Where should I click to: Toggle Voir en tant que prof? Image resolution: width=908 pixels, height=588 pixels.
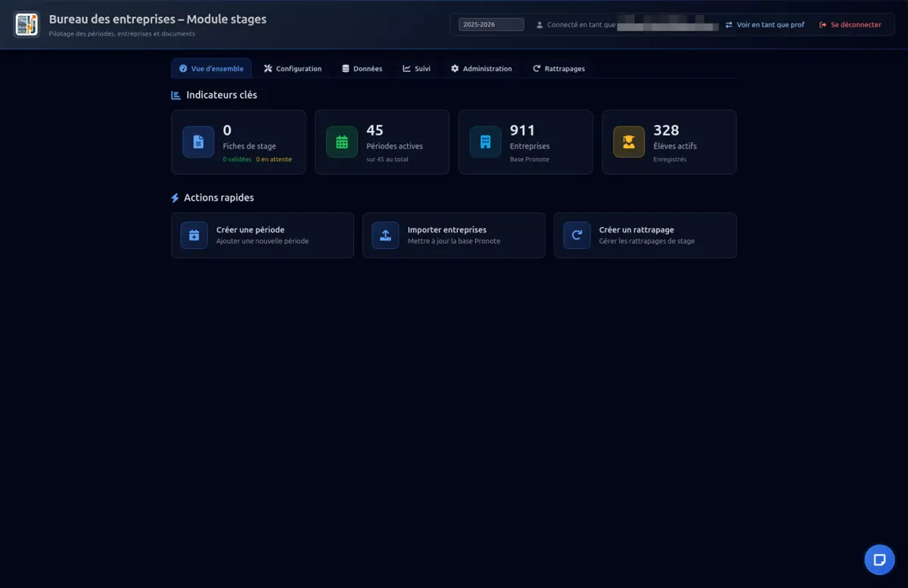click(765, 25)
